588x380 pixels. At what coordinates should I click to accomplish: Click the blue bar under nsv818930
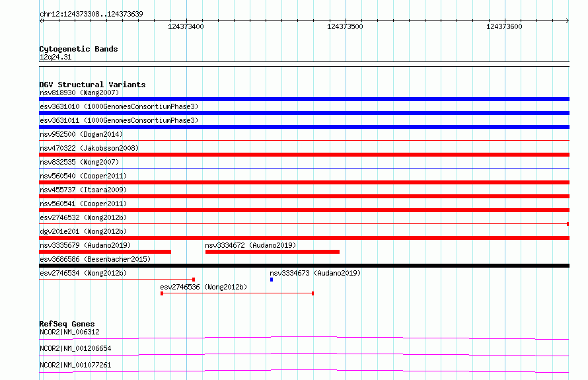[304, 99]
